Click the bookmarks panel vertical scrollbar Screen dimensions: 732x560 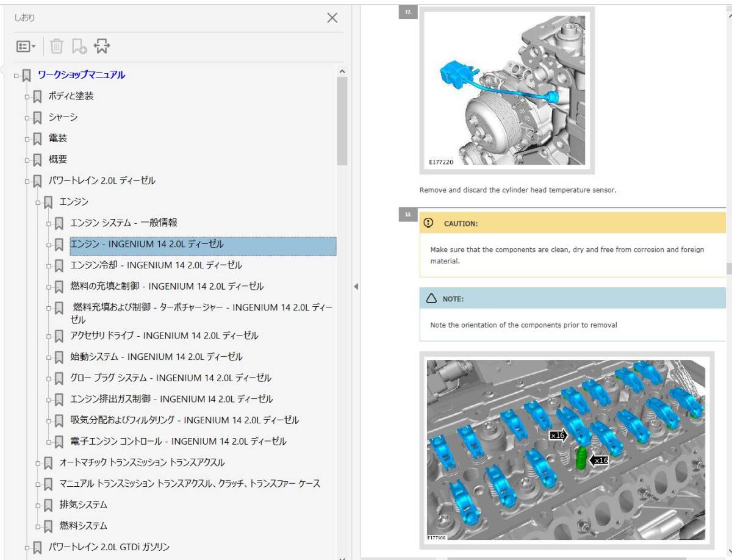click(342, 122)
